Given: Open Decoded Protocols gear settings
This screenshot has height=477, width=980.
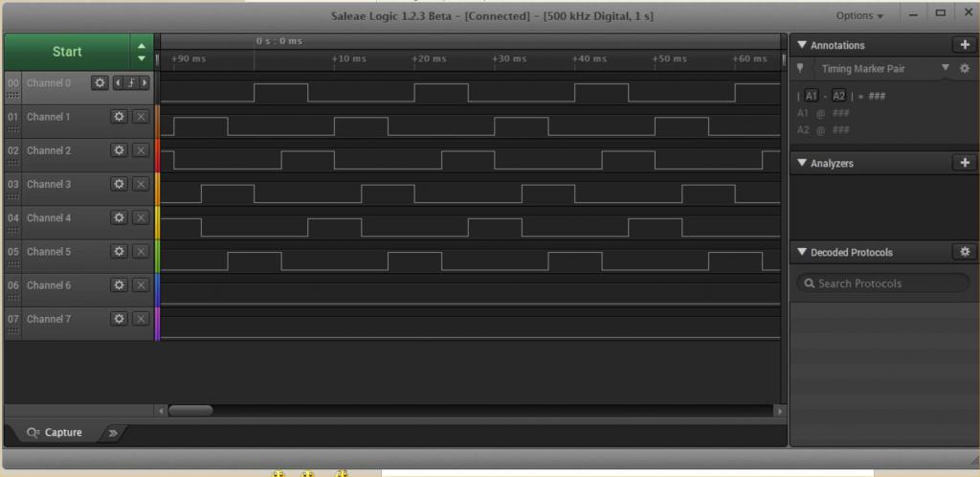Looking at the screenshot, I should 964,252.
